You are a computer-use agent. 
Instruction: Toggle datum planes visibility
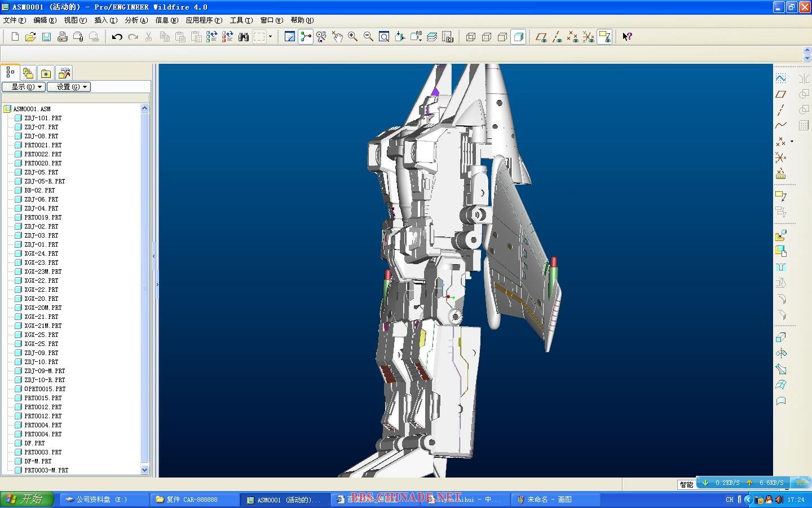[x=541, y=37]
